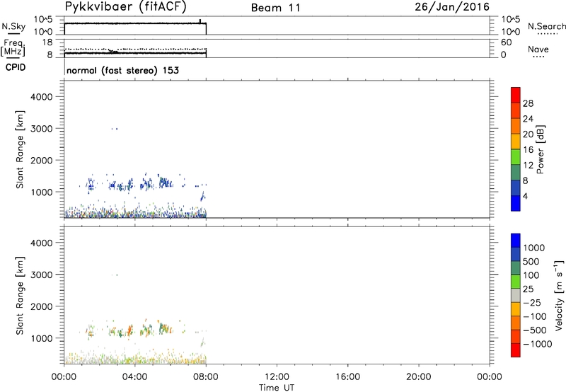566x392 pixels.
Task: Click the CPID label
Action: click(x=16, y=67)
